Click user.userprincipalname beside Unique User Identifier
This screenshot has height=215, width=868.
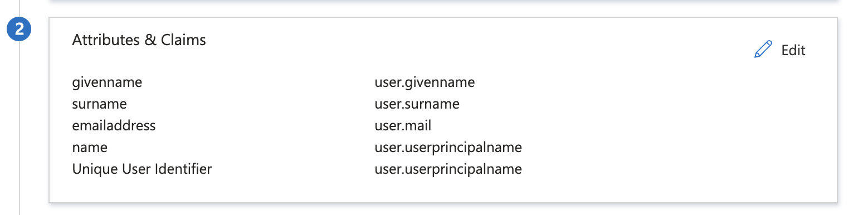[448, 169]
